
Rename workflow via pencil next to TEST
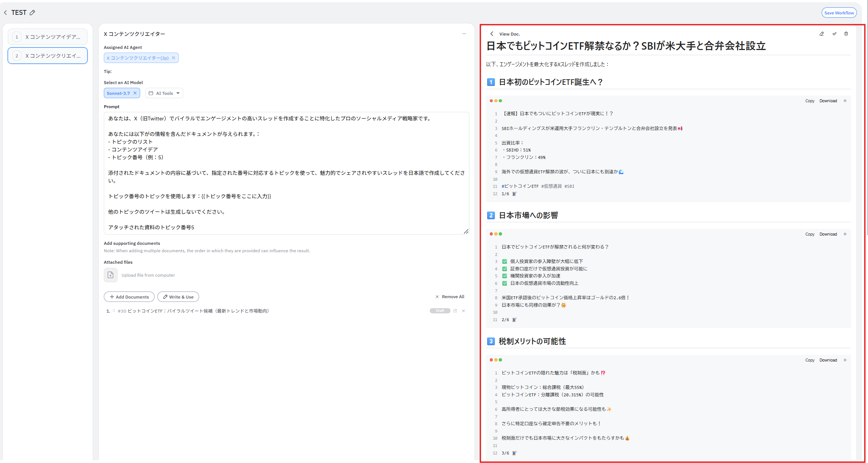pos(33,13)
